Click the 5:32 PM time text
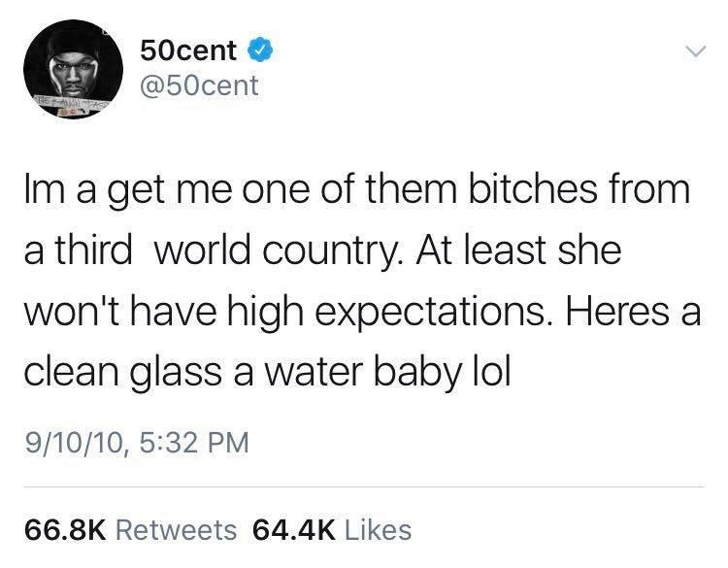Viewport: 728px width, 568px height. [x=194, y=442]
